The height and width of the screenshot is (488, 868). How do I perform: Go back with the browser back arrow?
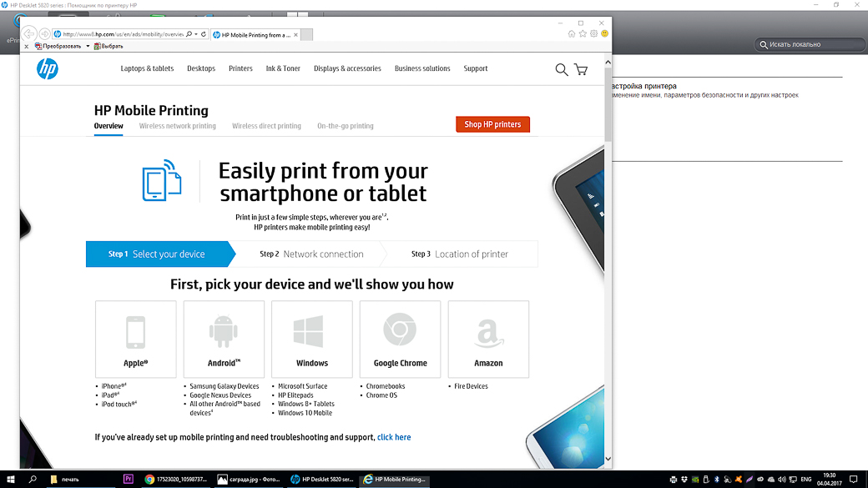click(29, 34)
